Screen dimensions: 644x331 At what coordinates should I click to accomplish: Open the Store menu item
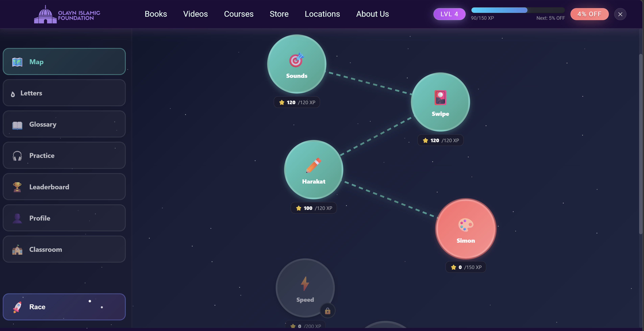click(279, 14)
